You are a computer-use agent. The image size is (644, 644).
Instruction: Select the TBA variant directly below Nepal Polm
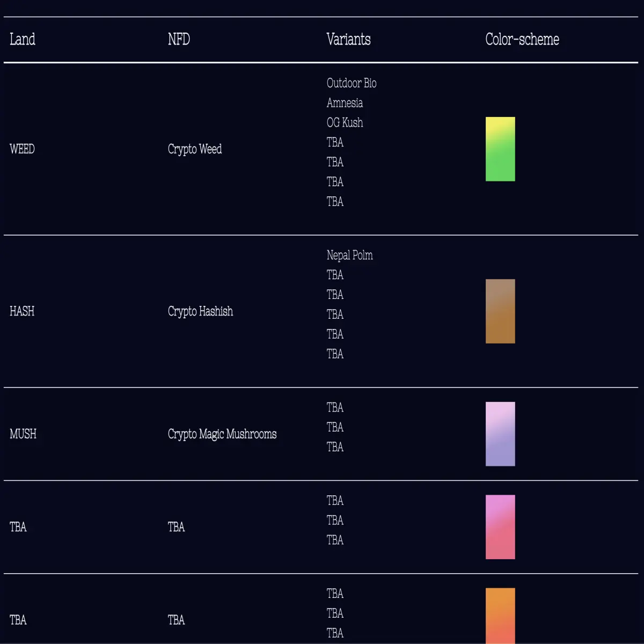pyautogui.click(x=335, y=275)
